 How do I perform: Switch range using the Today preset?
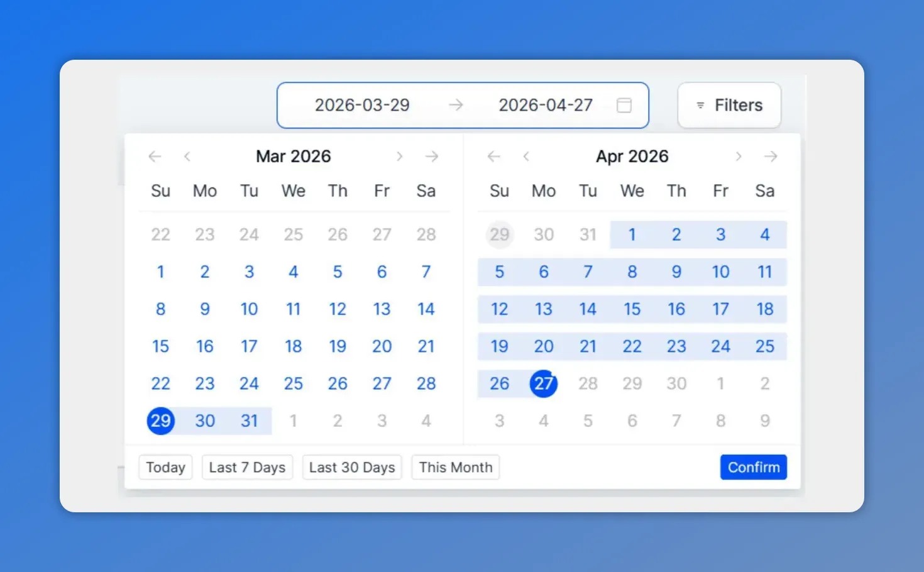(165, 467)
